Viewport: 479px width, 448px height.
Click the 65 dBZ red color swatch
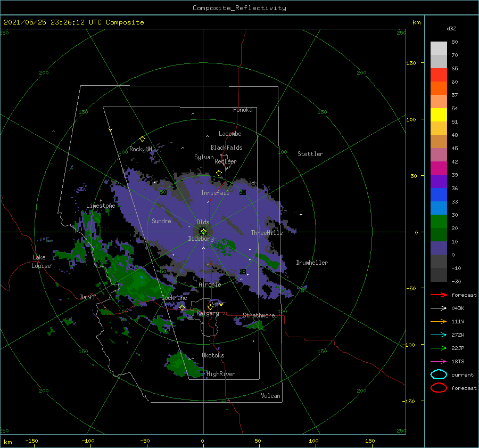[x=439, y=75]
